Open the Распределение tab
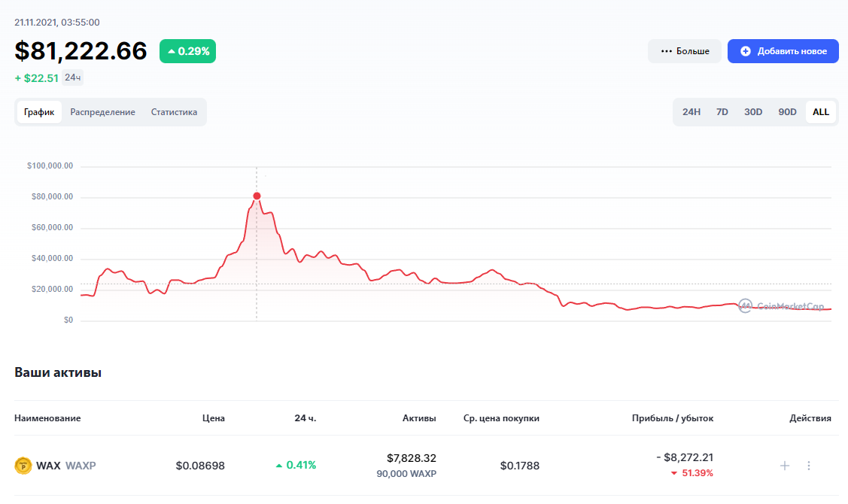The width and height of the screenshot is (848, 504). (x=103, y=112)
